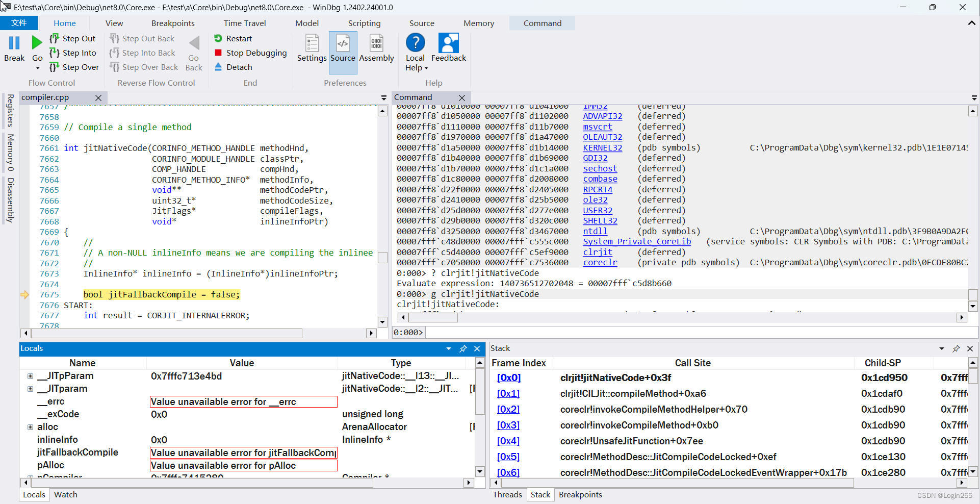This screenshot has width=980, height=504.
Task: Click the command input field
Action: pos(701,332)
